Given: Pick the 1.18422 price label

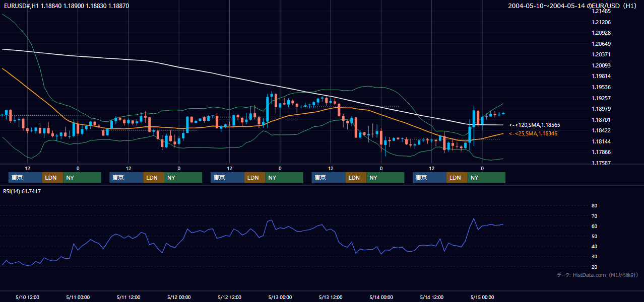Looking at the screenshot, I should pyautogui.click(x=602, y=130).
